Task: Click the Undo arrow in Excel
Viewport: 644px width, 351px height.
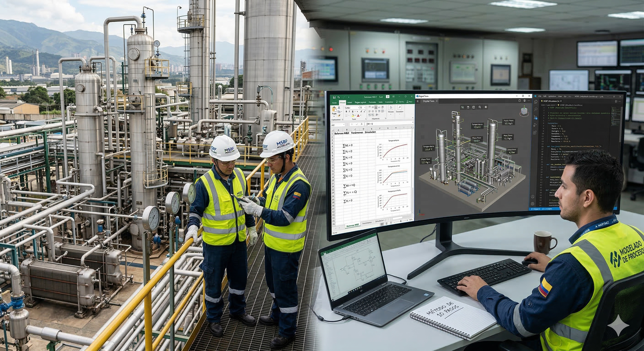Action: pyautogui.click(x=339, y=97)
